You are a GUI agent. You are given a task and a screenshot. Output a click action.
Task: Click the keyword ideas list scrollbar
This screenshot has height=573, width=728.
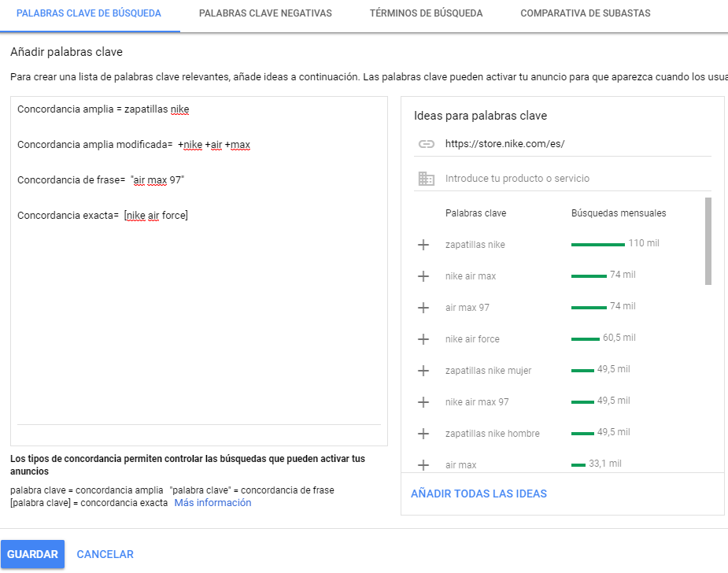708,241
